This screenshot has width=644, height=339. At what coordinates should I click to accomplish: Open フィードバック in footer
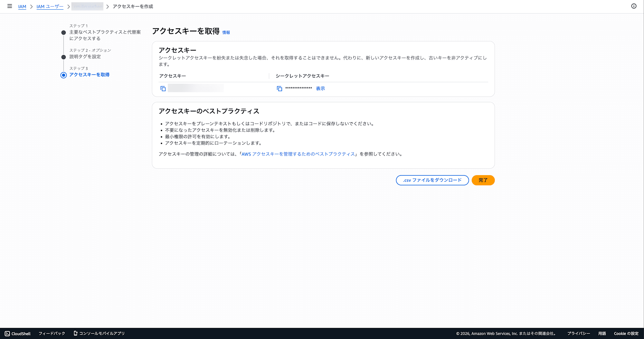pos(52,334)
